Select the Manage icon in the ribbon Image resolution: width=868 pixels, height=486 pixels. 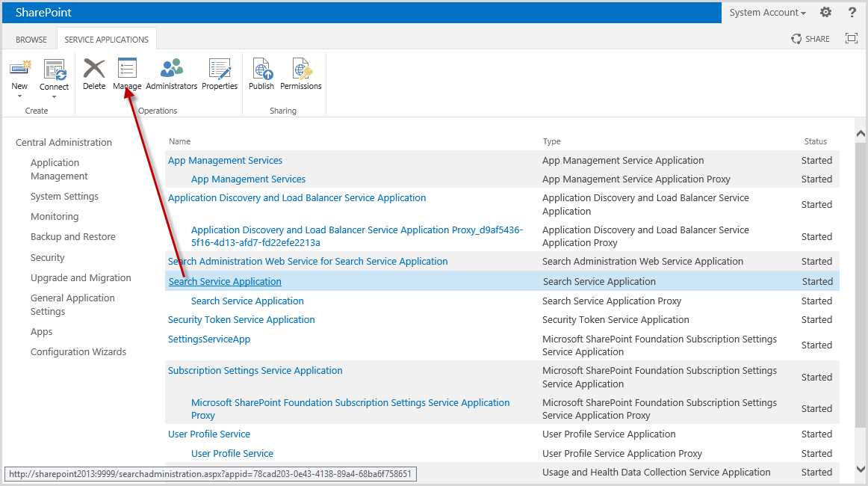point(126,74)
